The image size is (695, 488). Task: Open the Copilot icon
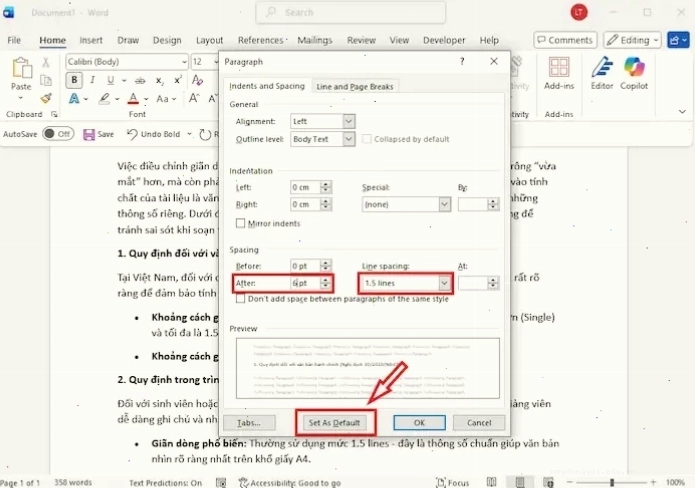click(x=634, y=67)
